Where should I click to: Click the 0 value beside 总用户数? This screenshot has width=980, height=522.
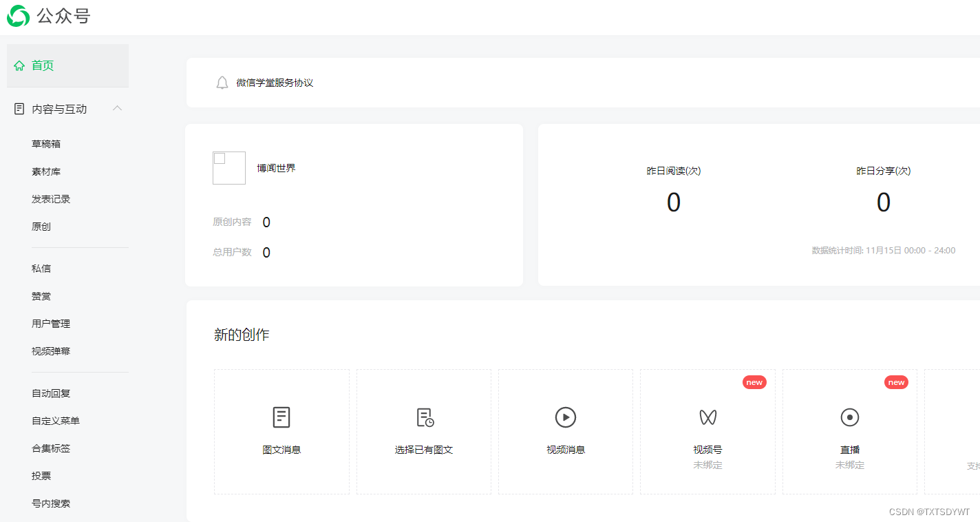pos(266,253)
